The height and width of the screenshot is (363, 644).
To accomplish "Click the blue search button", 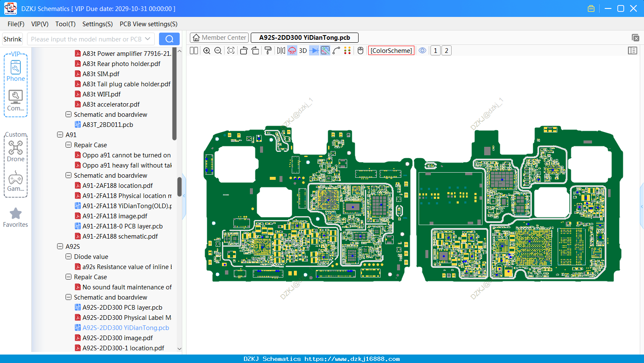I will 169,39.
